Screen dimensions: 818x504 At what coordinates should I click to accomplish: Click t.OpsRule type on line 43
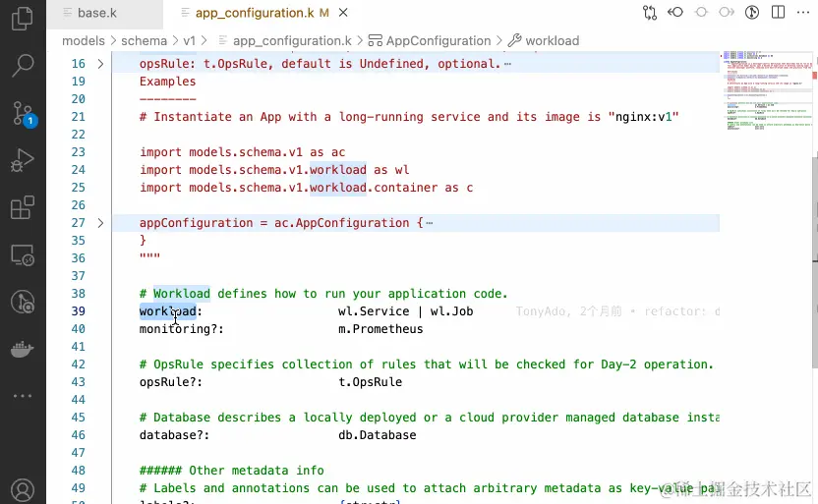click(x=370, y=382)
